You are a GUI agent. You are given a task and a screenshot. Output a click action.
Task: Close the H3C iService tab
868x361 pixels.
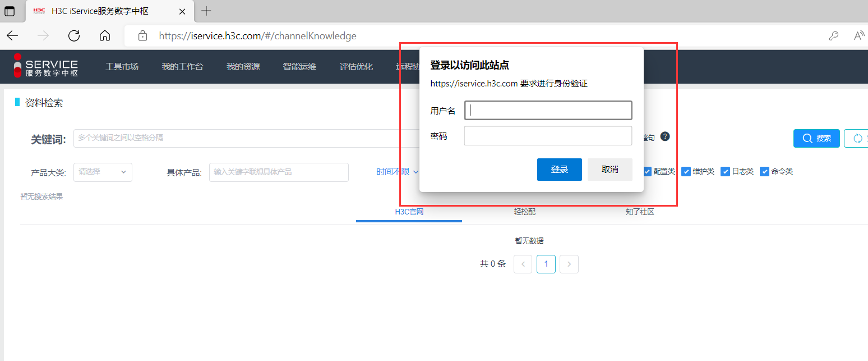(x=182, y=11)
